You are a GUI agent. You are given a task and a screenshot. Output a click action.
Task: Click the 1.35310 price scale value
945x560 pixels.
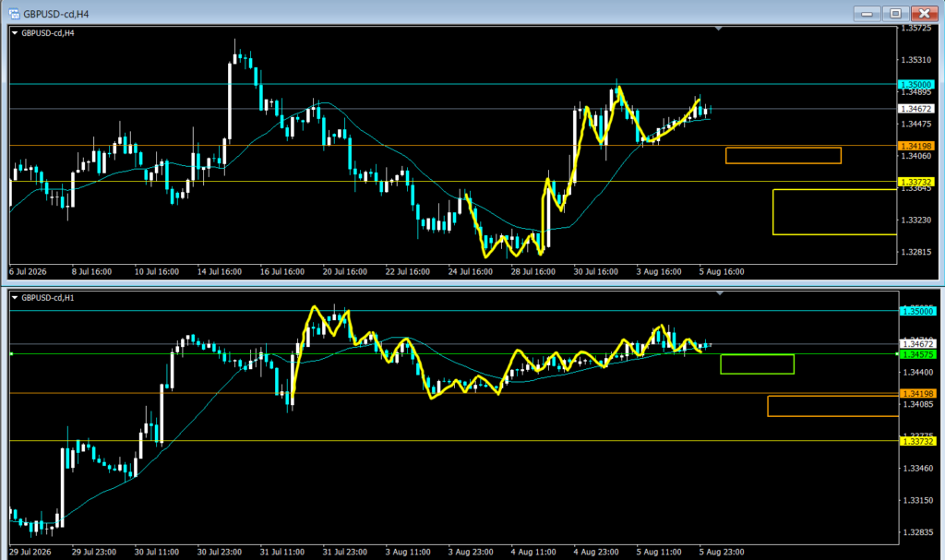[916, 60]
